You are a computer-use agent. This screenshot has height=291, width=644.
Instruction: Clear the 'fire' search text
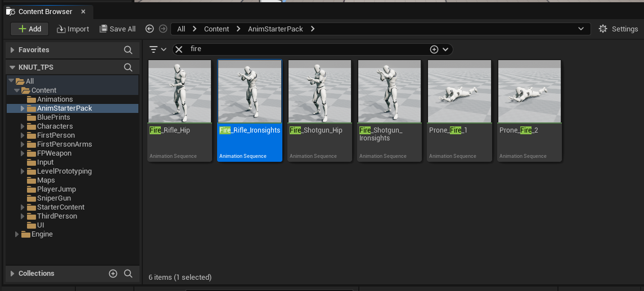tap(179, 49)
